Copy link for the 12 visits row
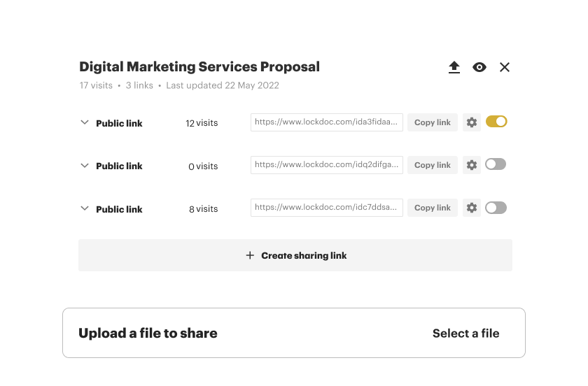The height and width of the screenshot is (386, 588). pos(433,122)
